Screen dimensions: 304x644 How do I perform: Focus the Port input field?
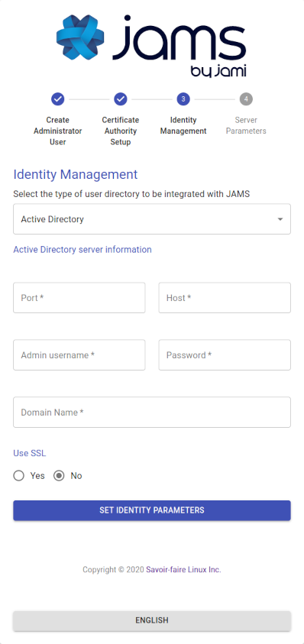[79, 298]
